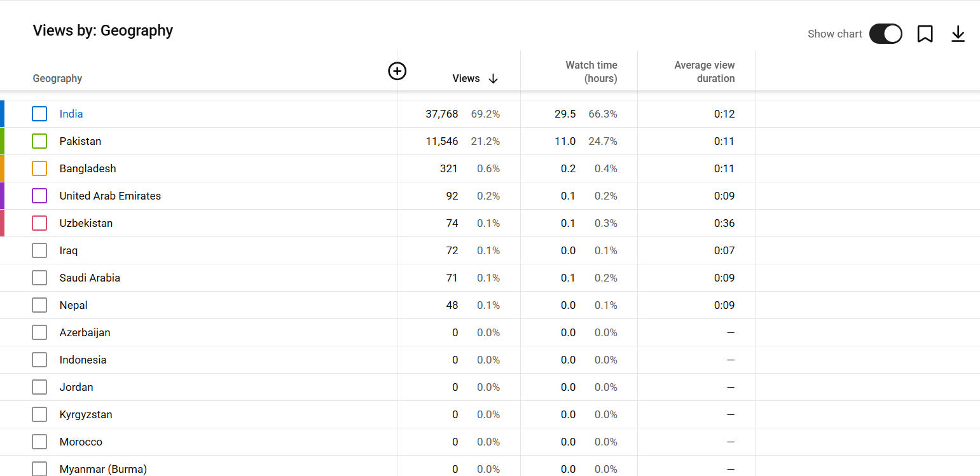Image resolution: width=980 pixels, height=476 pixels.
Task: Sort by Watch time (hours) column
Action: pos(591,72)
